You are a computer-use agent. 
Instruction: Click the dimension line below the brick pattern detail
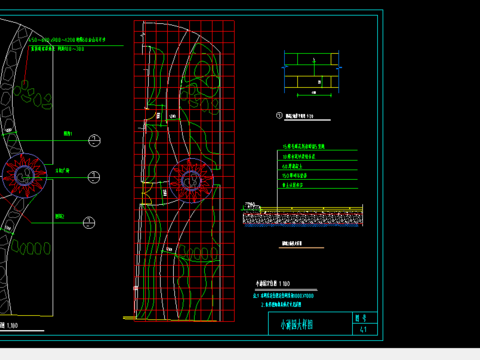click(x=314, y=95)
